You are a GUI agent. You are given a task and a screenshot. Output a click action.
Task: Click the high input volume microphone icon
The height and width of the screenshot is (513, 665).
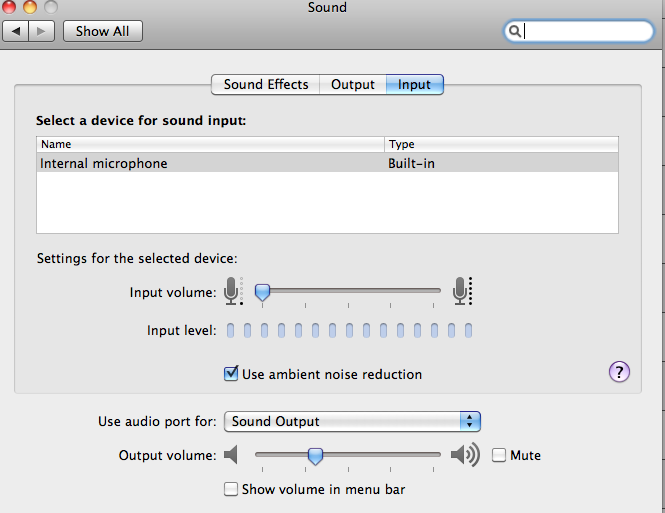pos(460,291)
